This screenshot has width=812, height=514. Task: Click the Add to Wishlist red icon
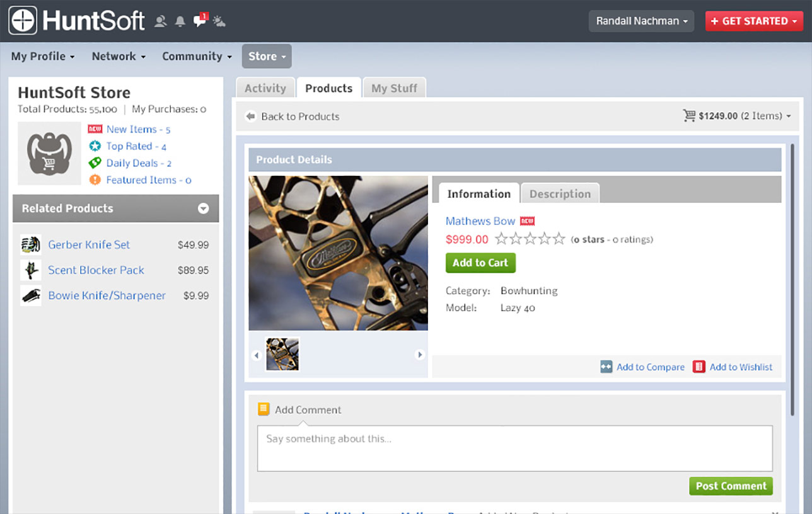pyautogui.click(x=699, y=367)
